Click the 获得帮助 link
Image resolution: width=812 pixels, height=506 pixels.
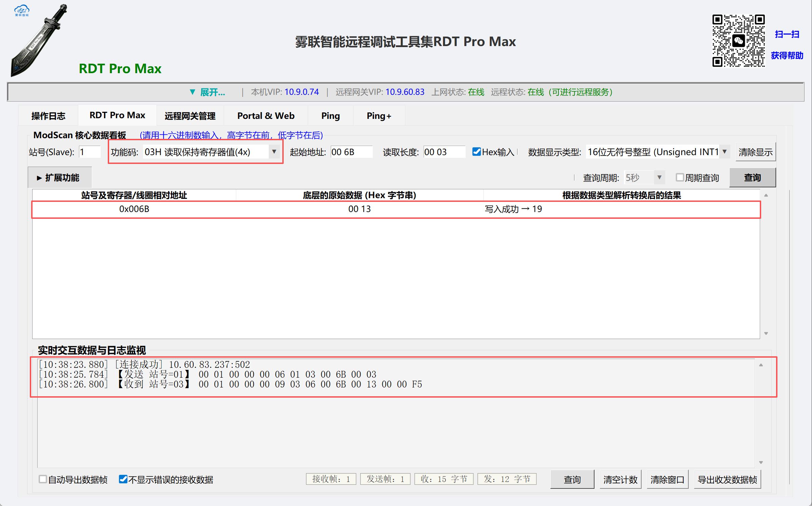coord(787,55)
